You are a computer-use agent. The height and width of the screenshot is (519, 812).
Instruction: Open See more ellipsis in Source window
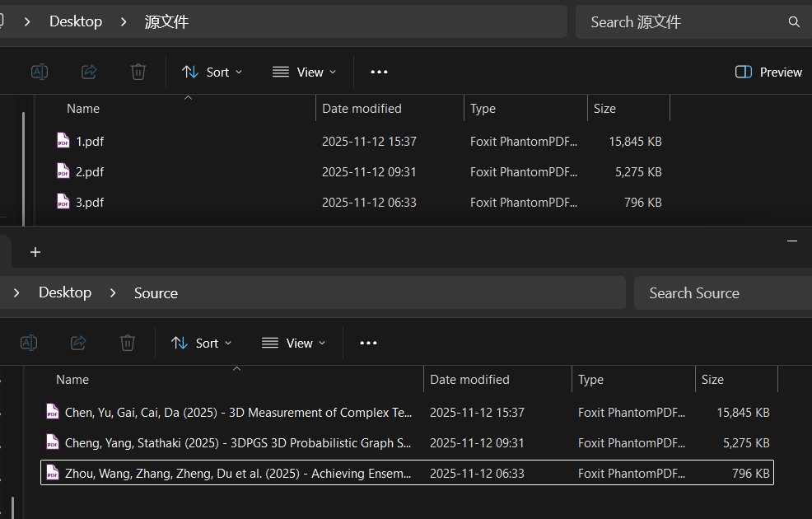368,343
